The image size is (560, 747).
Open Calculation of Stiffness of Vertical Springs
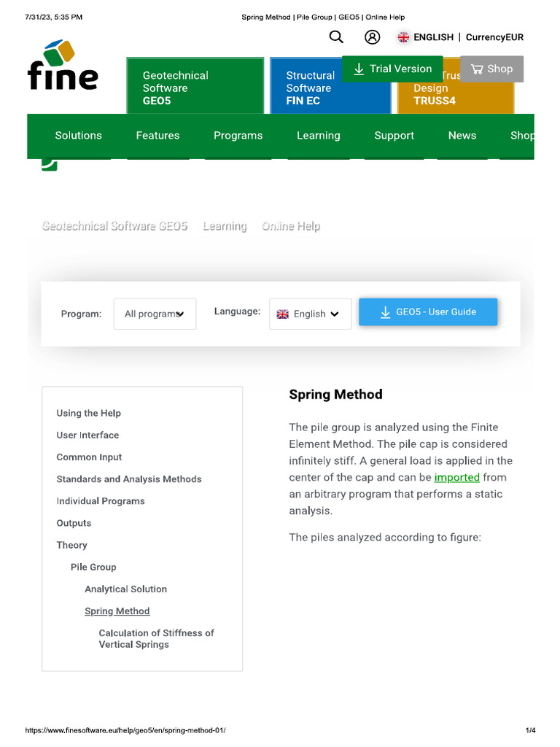[156, 639]
